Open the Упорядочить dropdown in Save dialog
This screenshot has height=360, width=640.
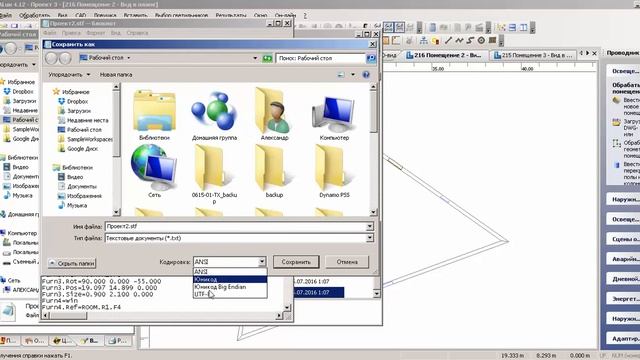pyautogui.click(x=69, y=75)
